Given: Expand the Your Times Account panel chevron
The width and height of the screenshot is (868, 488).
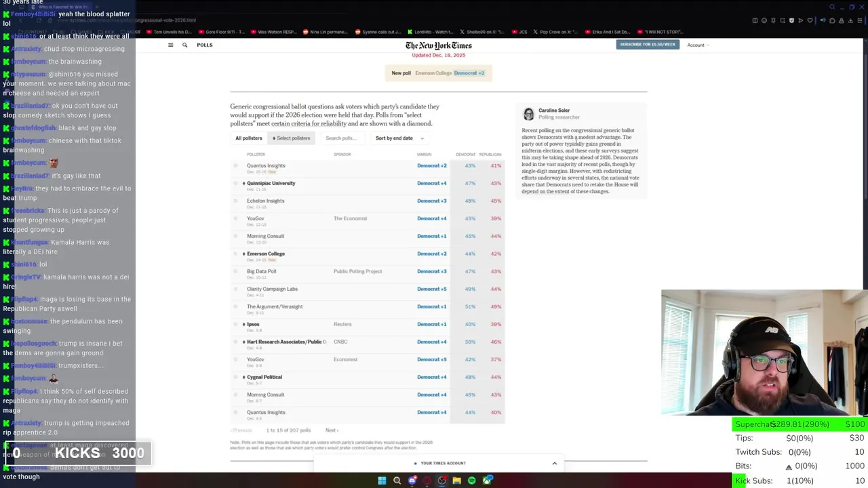Looking at the screenshot, I should 555,463.
